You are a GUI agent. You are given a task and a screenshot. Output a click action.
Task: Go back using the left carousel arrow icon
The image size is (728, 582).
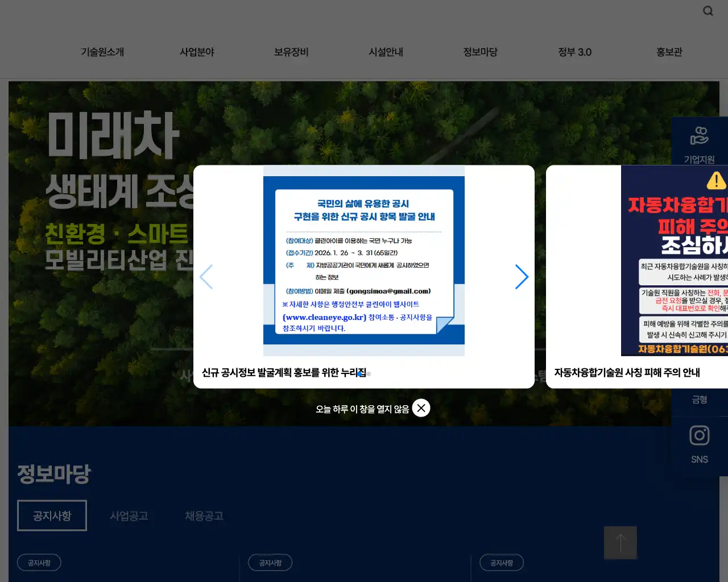pyautogui.click(x=206, y=277)
